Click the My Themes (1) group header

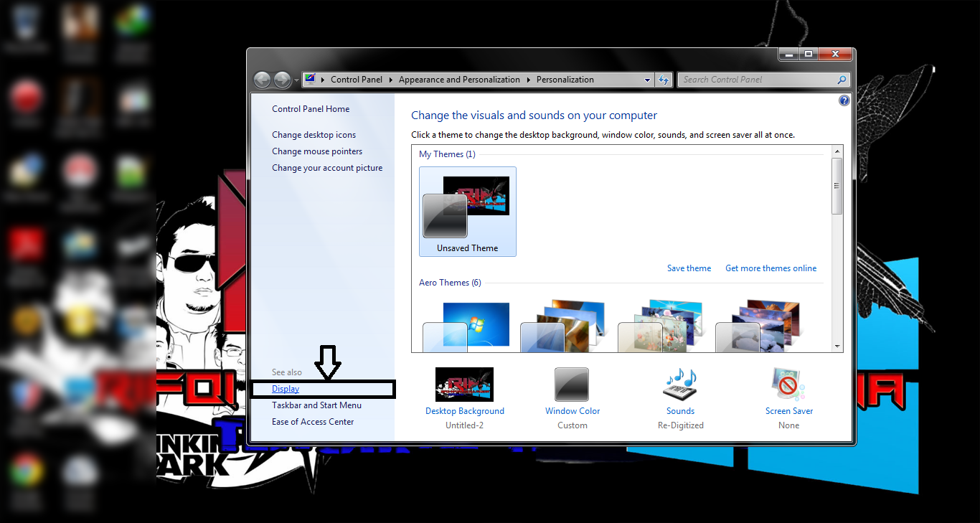[447, 154]
